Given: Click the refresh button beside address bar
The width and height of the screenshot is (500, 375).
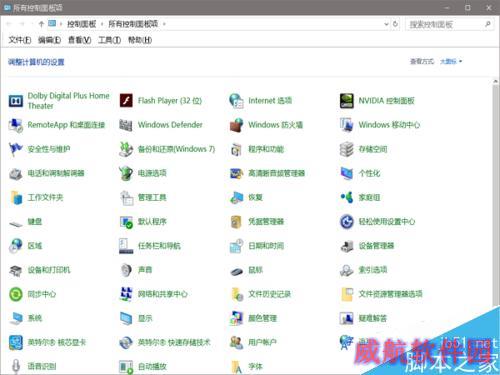Looking at the screenshot, I should pos(395,24).
